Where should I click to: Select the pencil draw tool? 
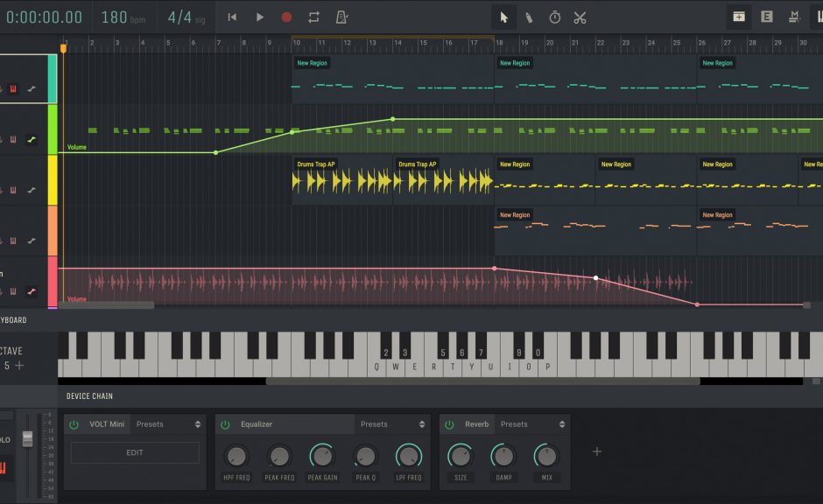click(529, 17)
